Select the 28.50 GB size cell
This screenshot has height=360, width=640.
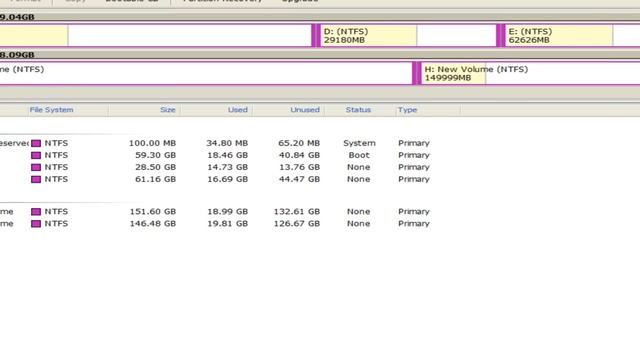pyautogui.click(x=156, y=167)
